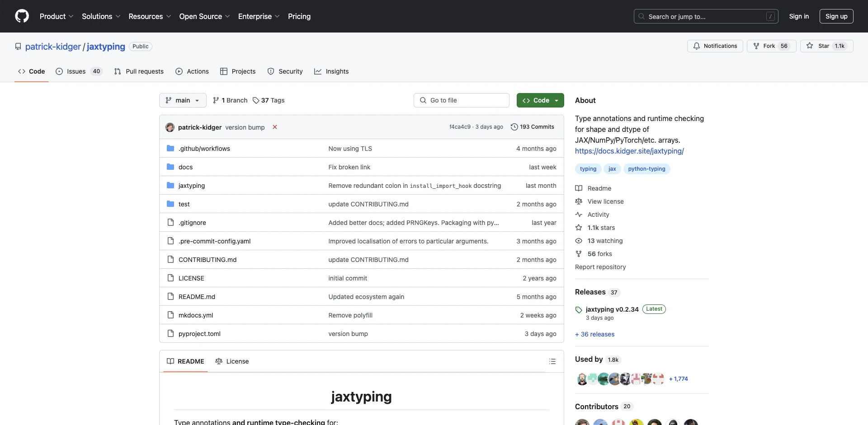This screenshot has height=425, width=868.
Task: Open the 'Now using TLS' commit message
Action: click(350, 149)
